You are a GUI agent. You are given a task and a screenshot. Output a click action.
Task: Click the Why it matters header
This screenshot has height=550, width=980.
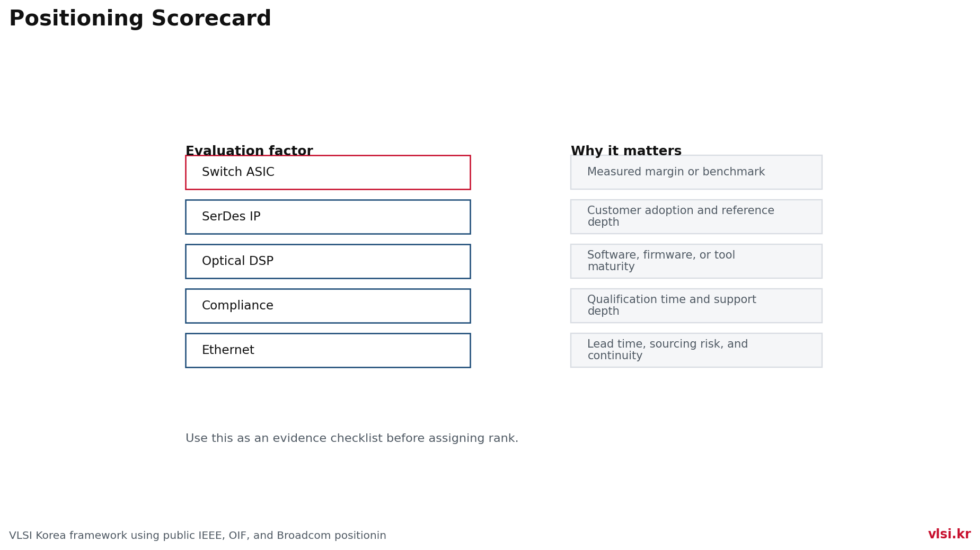(x=626, y=151)
